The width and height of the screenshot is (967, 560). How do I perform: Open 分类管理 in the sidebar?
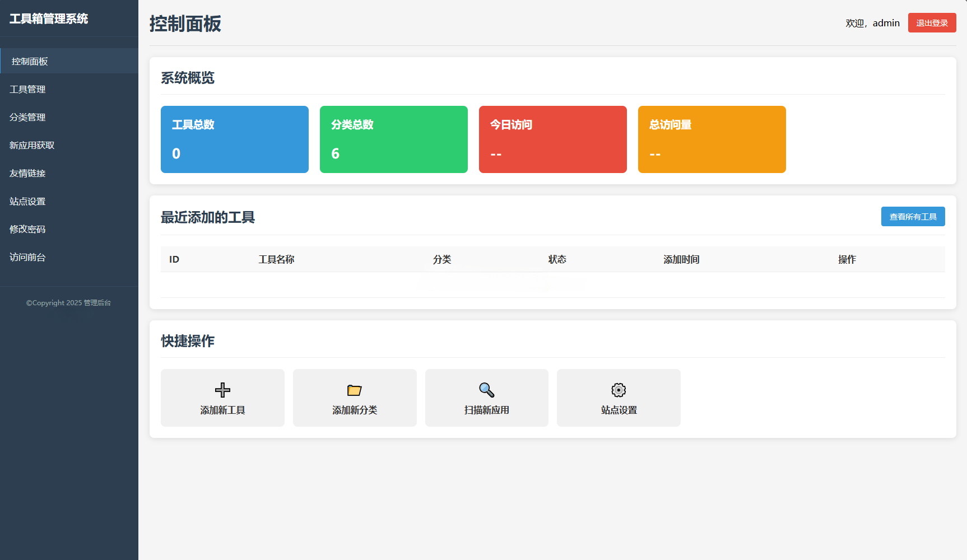[x=27, y=117]
